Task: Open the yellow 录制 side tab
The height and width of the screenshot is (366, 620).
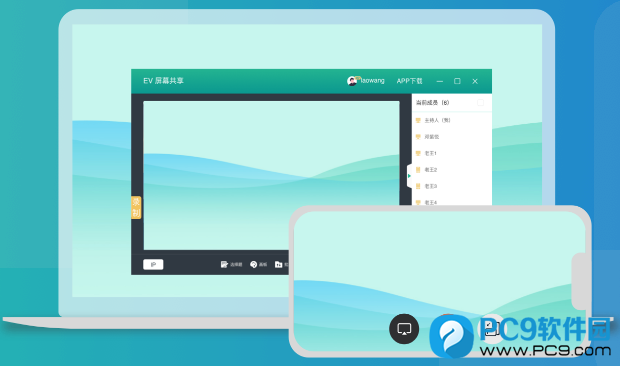Action: [x=136, y=208]
